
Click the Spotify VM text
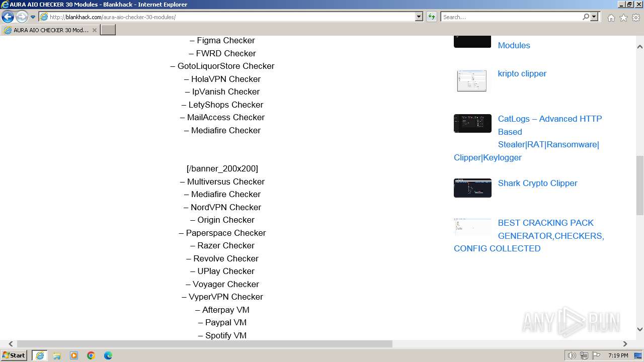click(x=222, y=335)
